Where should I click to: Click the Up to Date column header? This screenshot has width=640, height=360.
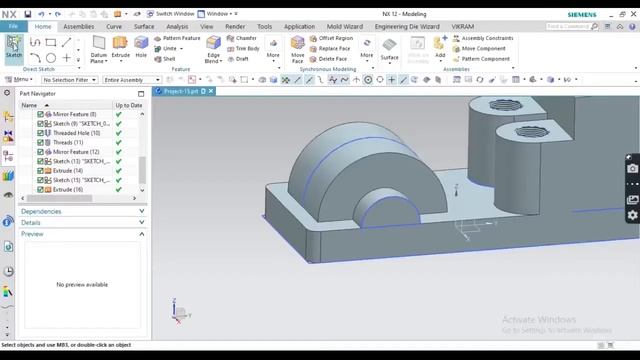[x=129, y=105]
